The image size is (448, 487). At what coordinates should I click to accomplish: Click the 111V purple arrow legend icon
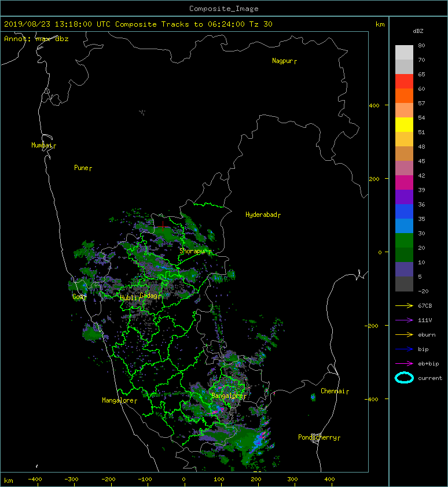pyautogui.click(x=404, y=320)
